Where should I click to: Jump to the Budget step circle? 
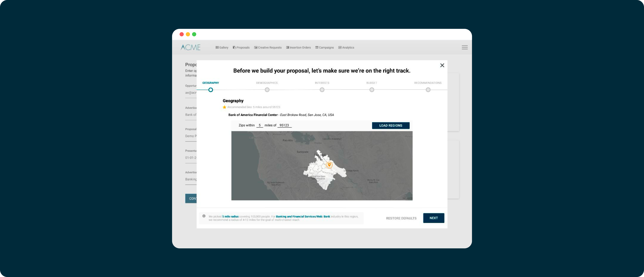(372, 90)
